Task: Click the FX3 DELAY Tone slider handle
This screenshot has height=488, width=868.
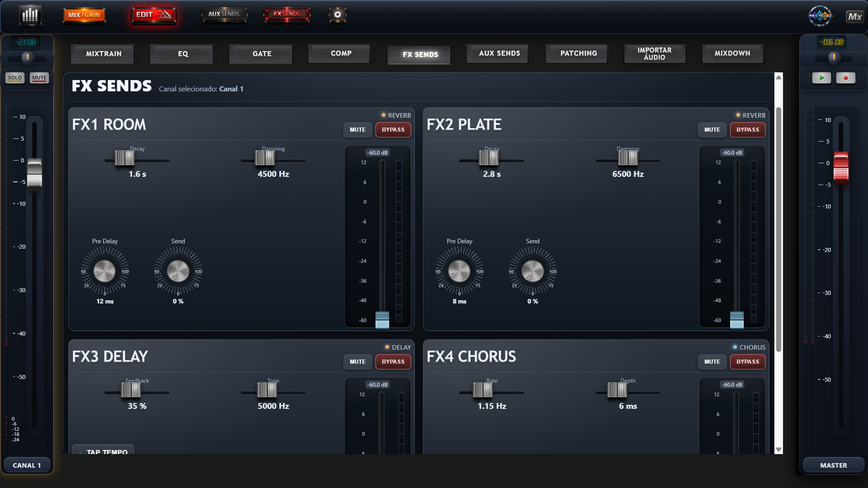Action: pyautogui.click(x=267, y=390)
